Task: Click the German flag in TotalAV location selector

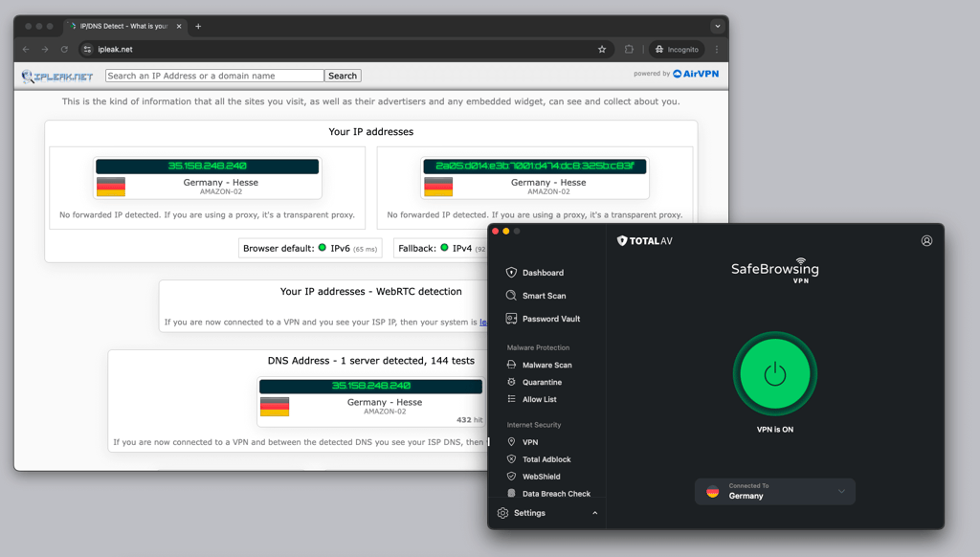Action: point(712,492)
